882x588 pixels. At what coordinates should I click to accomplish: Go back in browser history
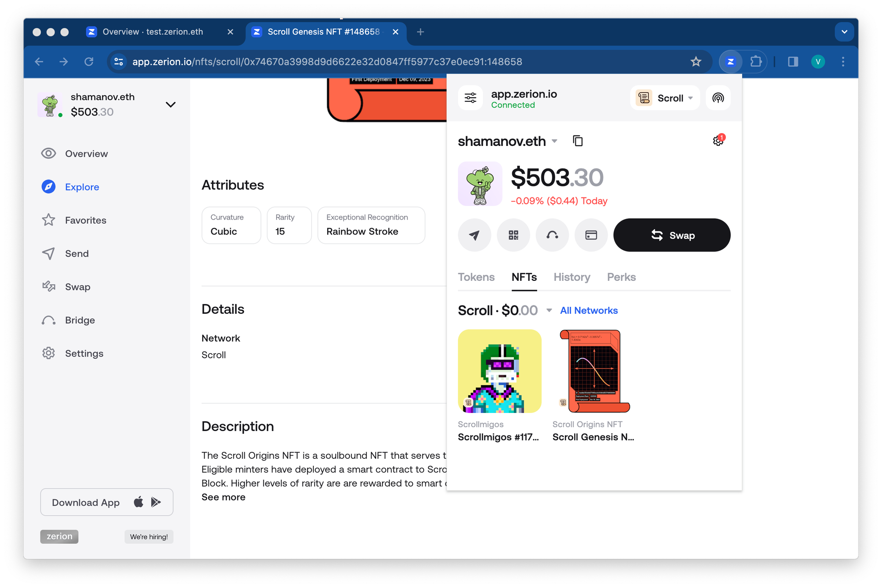[x=39, y=62]
